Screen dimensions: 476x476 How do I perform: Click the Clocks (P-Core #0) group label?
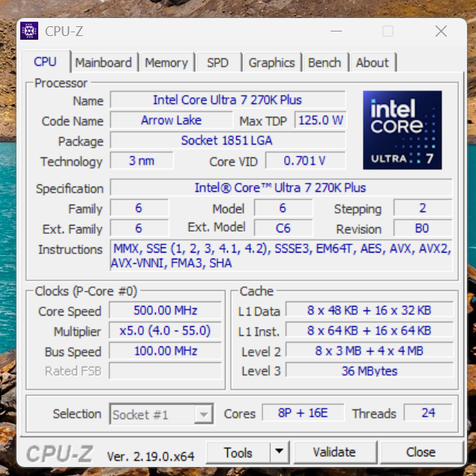pos(86,291)
